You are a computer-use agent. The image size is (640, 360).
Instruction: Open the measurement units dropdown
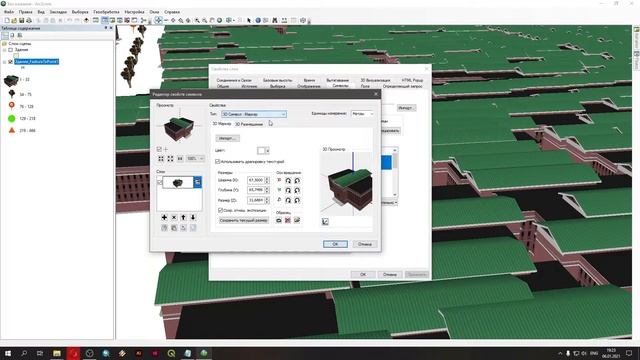(362, 113)
